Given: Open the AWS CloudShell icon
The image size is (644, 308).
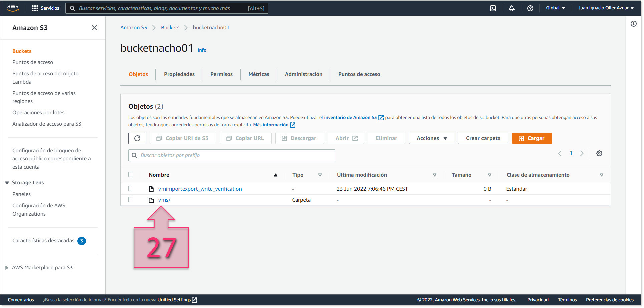Looking at the screenshot, I should [x=493, y=8].
